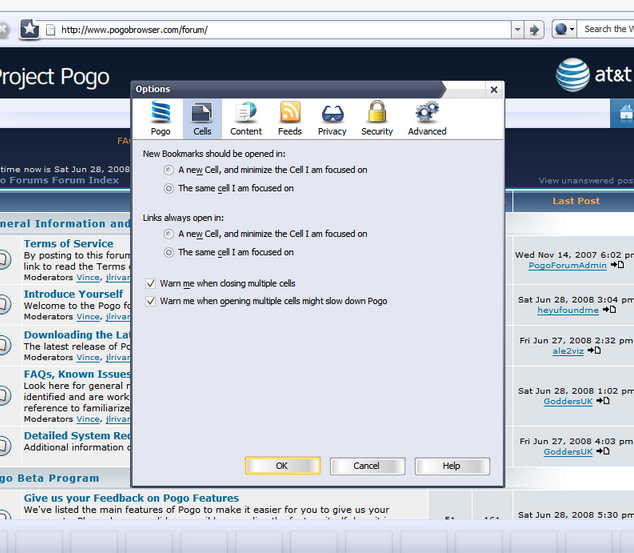
Task: Switch to the Privacy options tab
Action: click(x=332, y=119)
